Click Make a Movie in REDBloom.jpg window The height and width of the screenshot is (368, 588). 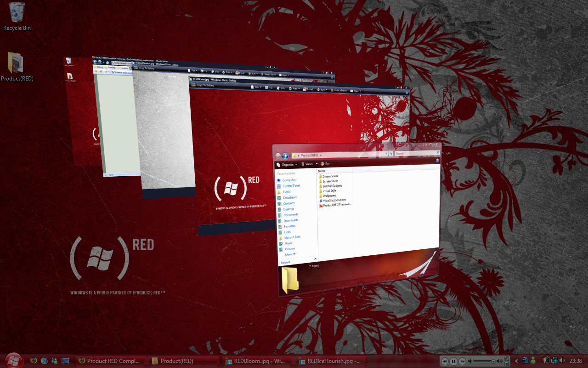point(339,90)
